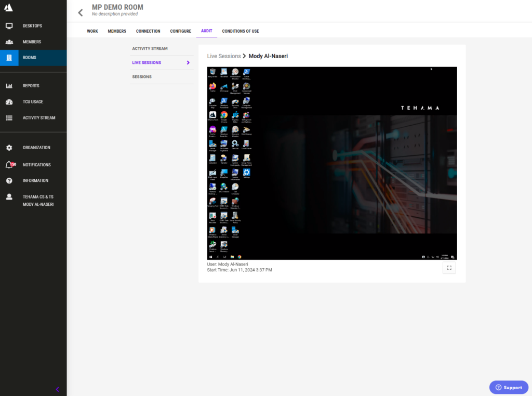Open Reports bar chart icon
Image resolution: width=532 pixels, height=396 pixels.
[9, 86]
